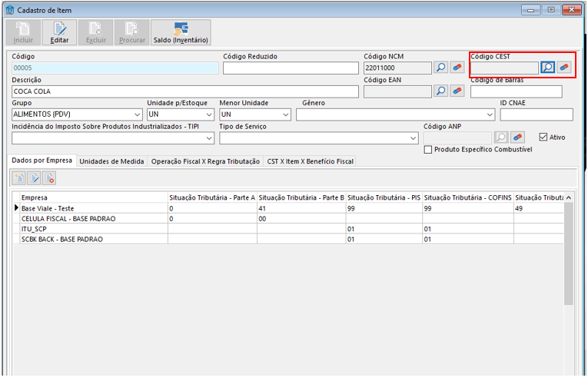Screen dimensions: 588x381
Task: Open Operação Fiscal X Regra Tributação tab
Action: pos(205,161)
